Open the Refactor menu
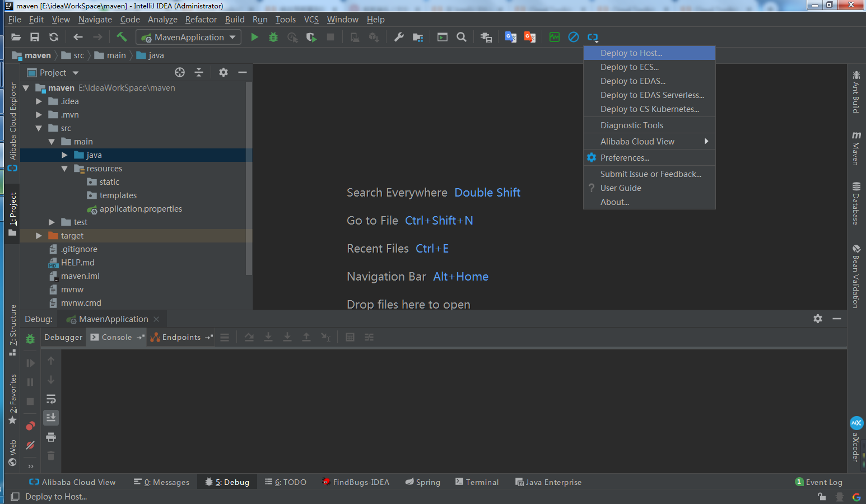This screenshot has width=866, height=504. [201, 19]
